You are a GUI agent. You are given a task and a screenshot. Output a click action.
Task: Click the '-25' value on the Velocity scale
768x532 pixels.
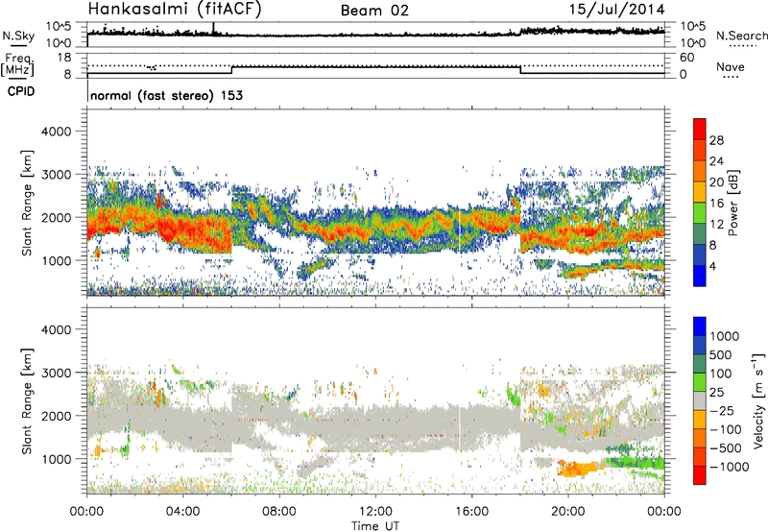click(x=722, y=410)
